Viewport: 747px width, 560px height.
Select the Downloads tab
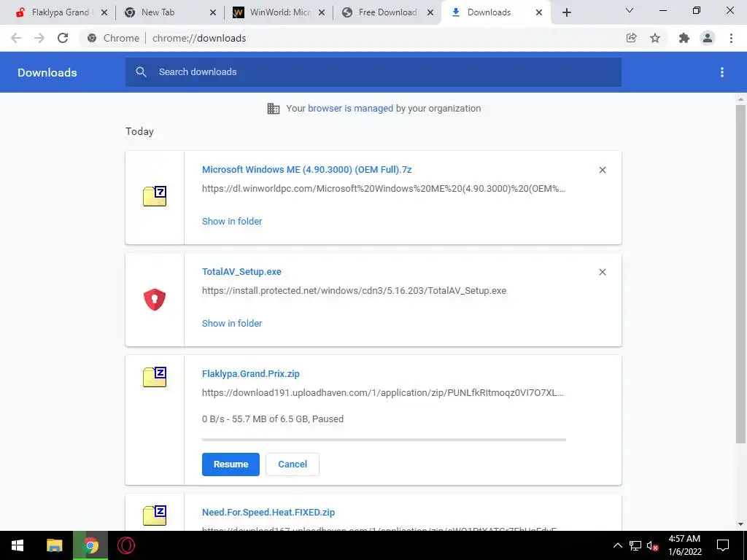point(489,12)
